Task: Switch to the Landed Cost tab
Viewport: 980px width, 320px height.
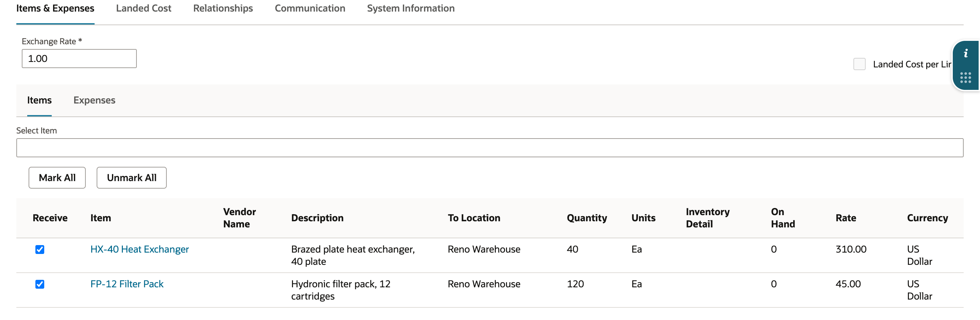Action: (x=143, y=9)
